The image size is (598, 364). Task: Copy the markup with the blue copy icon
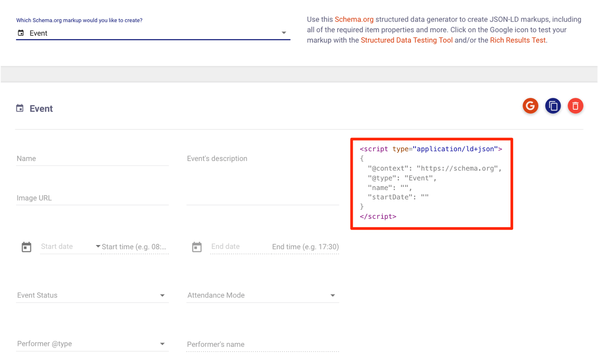[553, 106]
